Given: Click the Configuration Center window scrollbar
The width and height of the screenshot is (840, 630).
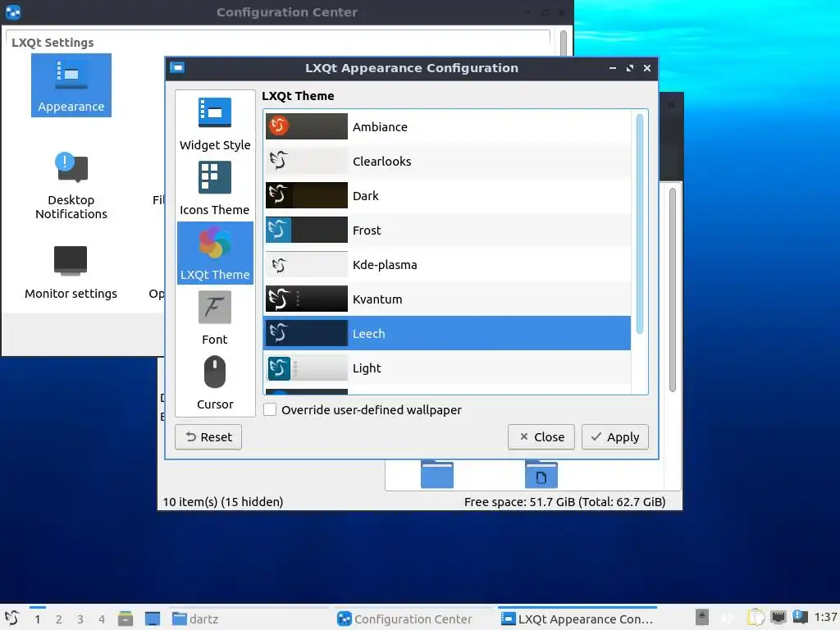Looking at the screenshot, I should click(x=563, y=43).
